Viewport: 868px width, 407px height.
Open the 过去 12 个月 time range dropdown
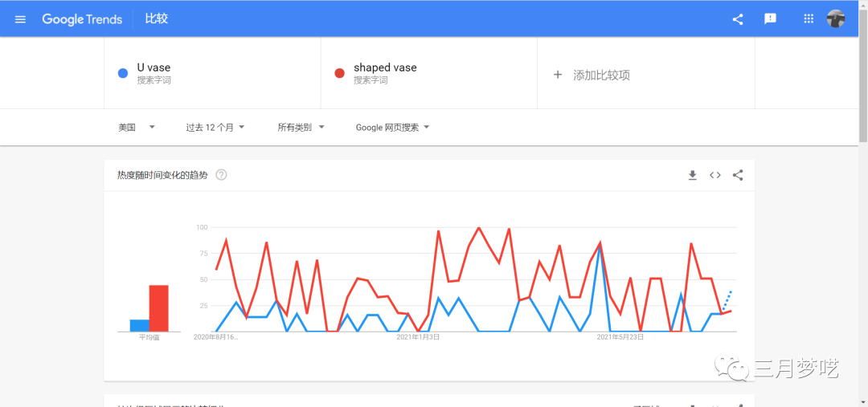click(215, 127)
